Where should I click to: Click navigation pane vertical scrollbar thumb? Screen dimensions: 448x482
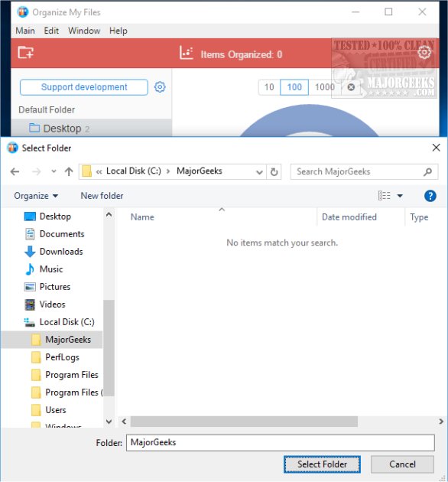(109, 347)
